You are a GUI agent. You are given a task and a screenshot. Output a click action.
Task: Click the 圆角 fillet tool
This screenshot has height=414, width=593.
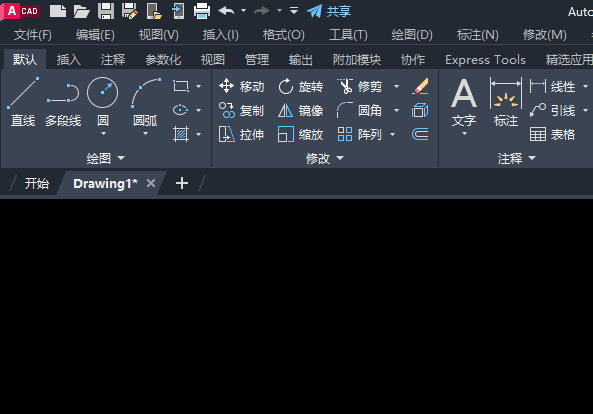pyautogui.click(x=360, y=110)
